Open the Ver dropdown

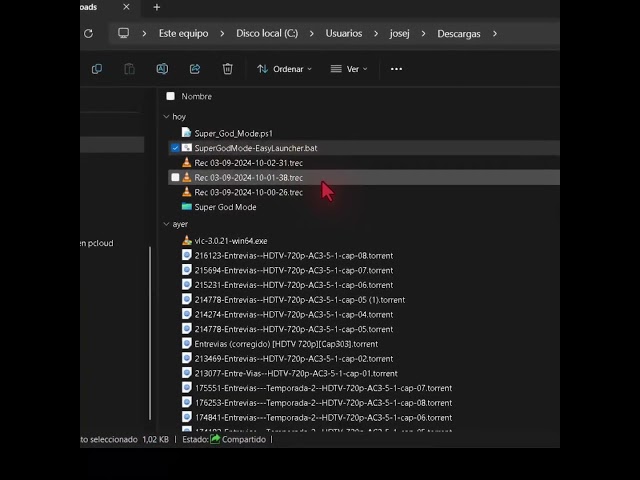click(349, 69)
